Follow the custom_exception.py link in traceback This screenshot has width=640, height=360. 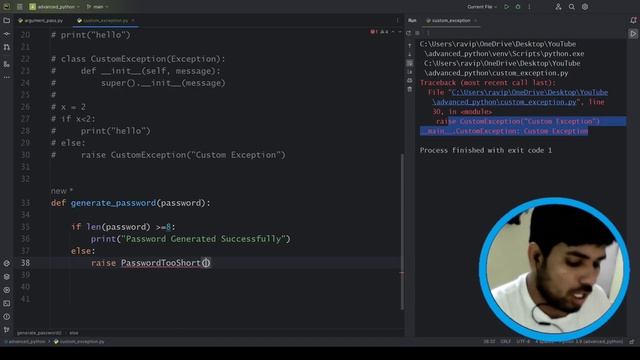(x=504, y=102)
